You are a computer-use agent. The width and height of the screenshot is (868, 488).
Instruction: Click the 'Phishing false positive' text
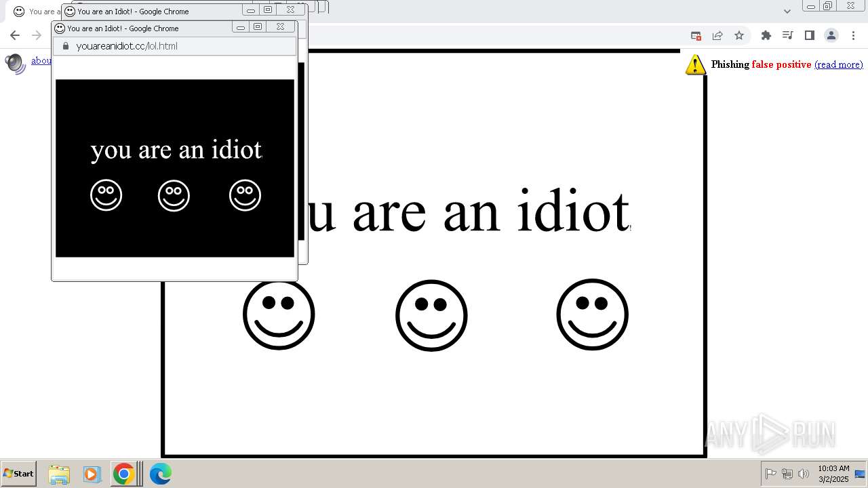[x=761, y=64]
